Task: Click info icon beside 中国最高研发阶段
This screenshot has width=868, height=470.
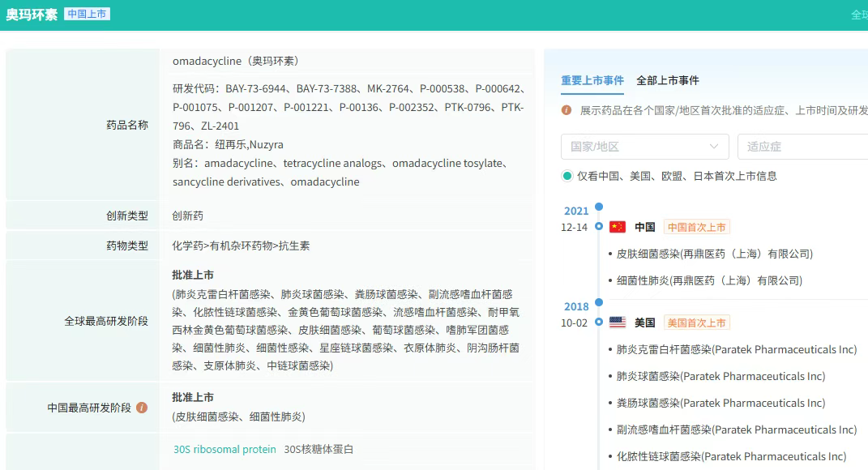Action: tap(142, 408)
